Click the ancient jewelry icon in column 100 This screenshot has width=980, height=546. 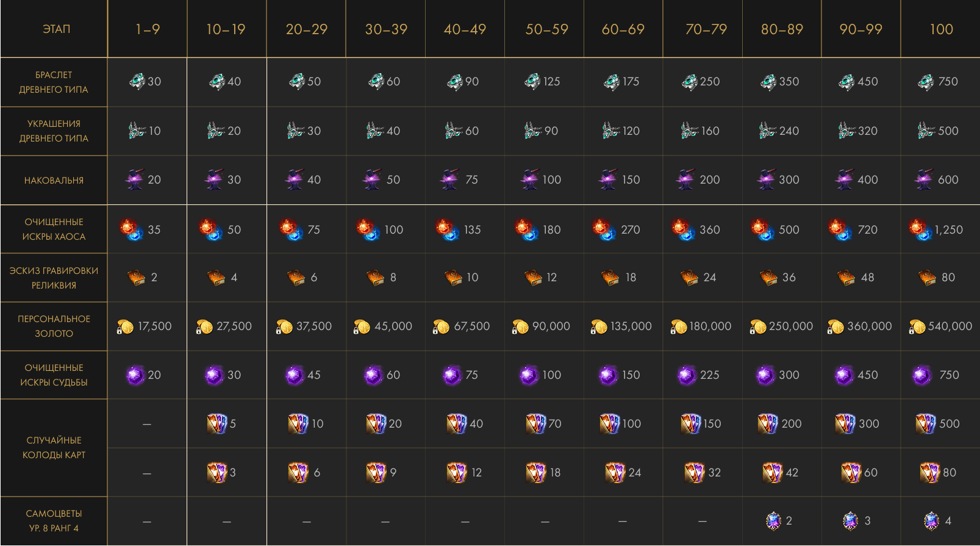click(x=926, y=131)
